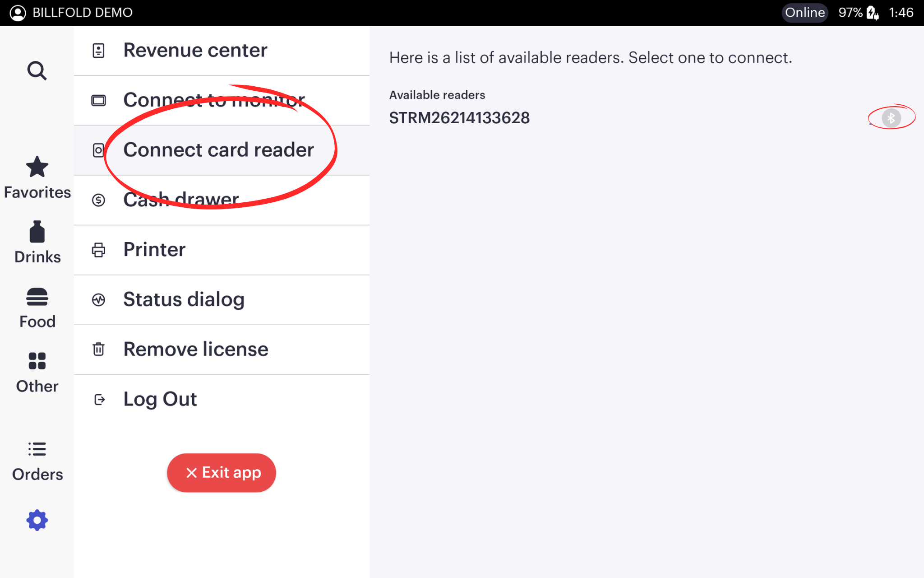Tap the Bluetooth icon beside reader
The height and width of the screenshot is (578, 924).
[x=891, y=118]
